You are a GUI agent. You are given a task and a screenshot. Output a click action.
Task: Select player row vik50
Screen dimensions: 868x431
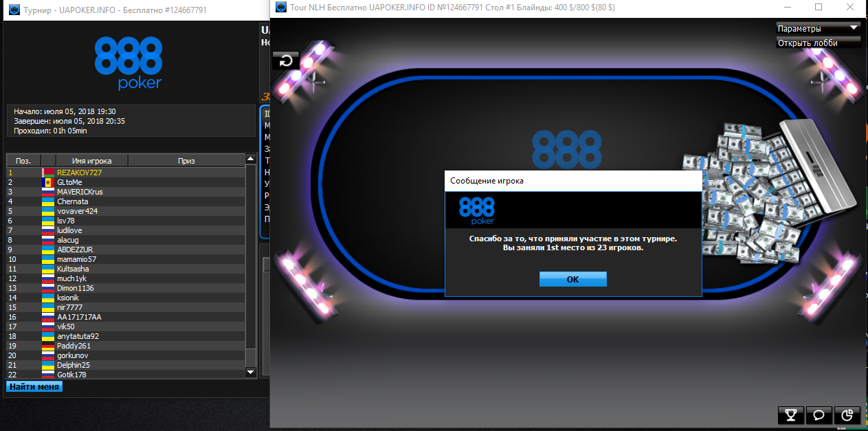(x=126, y=327)
